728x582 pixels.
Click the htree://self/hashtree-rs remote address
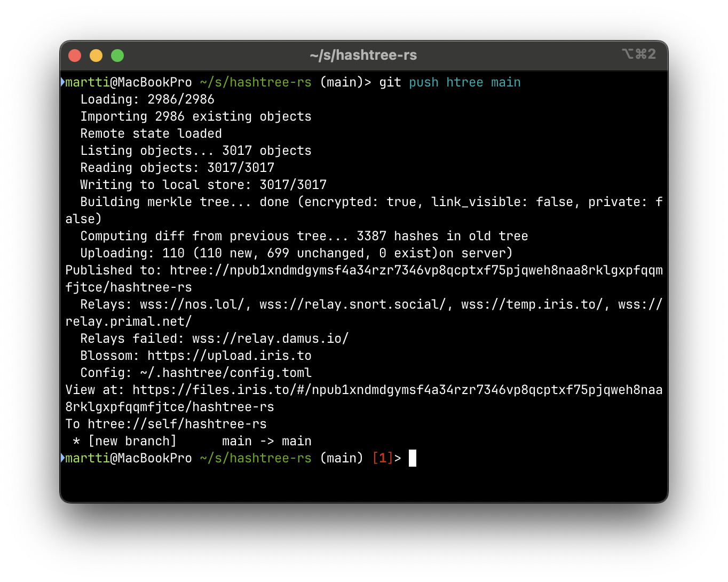[x=177, y=424]
